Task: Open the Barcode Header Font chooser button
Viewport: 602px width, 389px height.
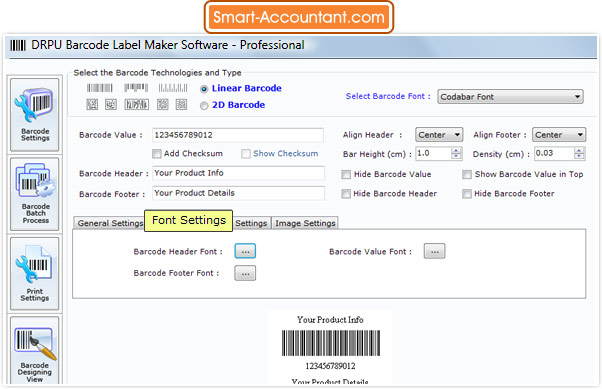Action: tap(245, 252)
